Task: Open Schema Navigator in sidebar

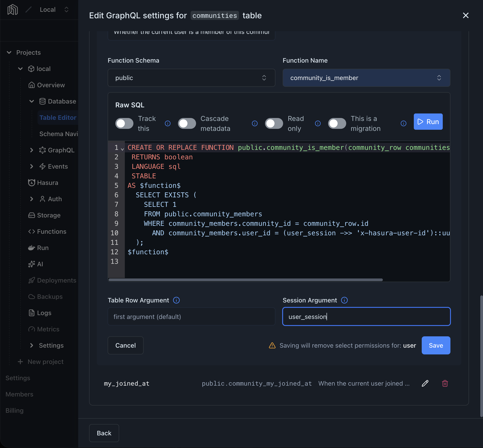Action: point(59,134)
